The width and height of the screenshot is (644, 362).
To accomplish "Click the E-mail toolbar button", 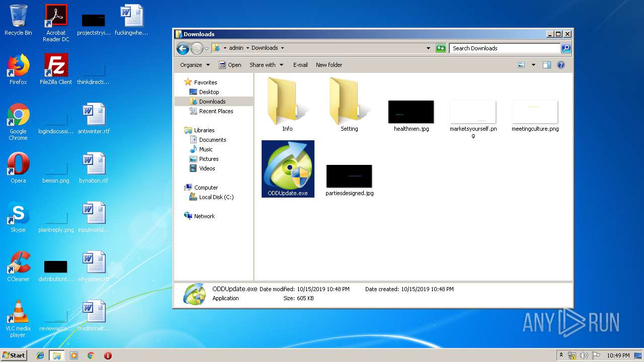I will pyautogui.click(x=300, y=65).
